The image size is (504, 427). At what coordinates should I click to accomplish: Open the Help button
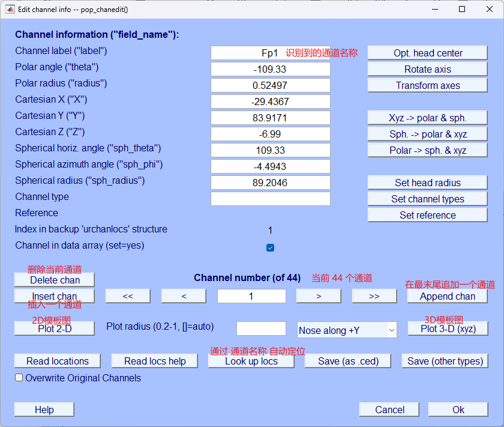(x=44, y=410)
